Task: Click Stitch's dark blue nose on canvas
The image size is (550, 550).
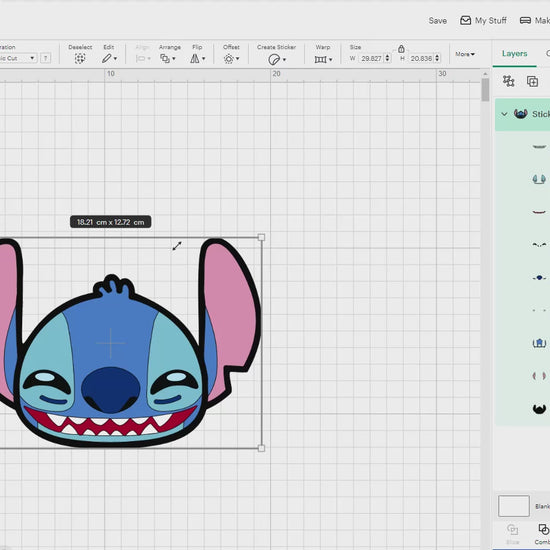Action: (110, 389)
